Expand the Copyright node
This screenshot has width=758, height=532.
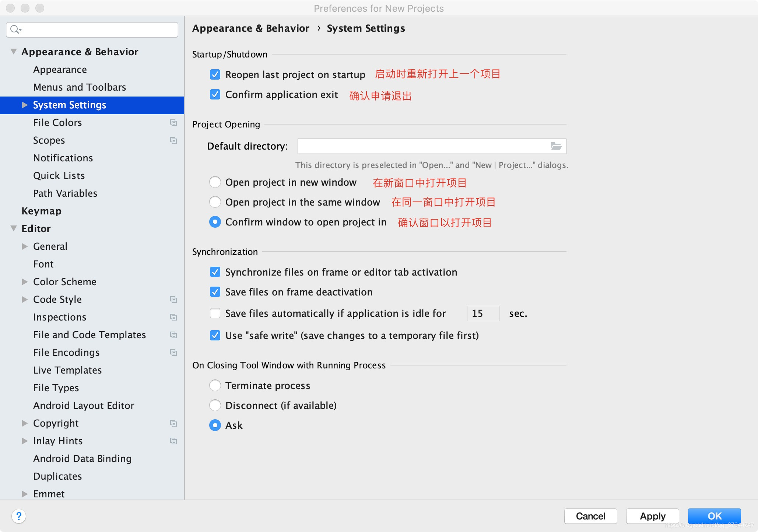point(25,423)
